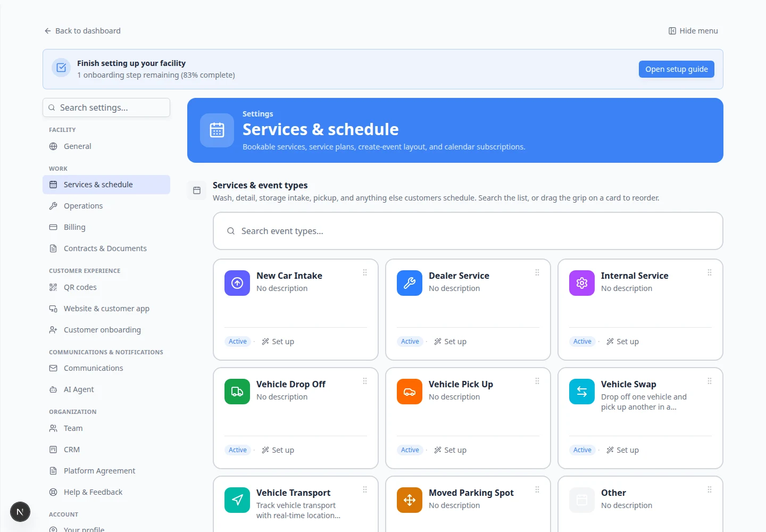Click the Moved Parking Spot move icon
The height and width of the screenshot is (532, 766).
pyautogui.click(x=410, y=500)
